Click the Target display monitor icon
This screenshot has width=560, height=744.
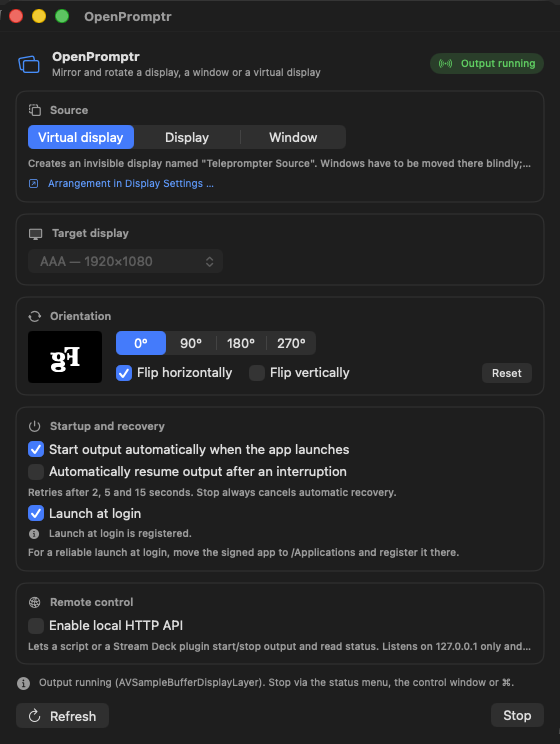click(36, 234)
